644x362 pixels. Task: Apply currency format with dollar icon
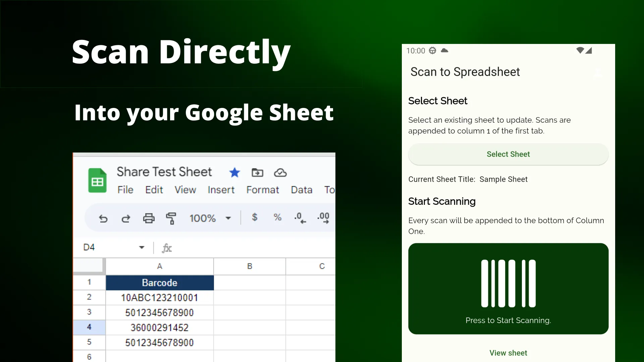(255, 217)
